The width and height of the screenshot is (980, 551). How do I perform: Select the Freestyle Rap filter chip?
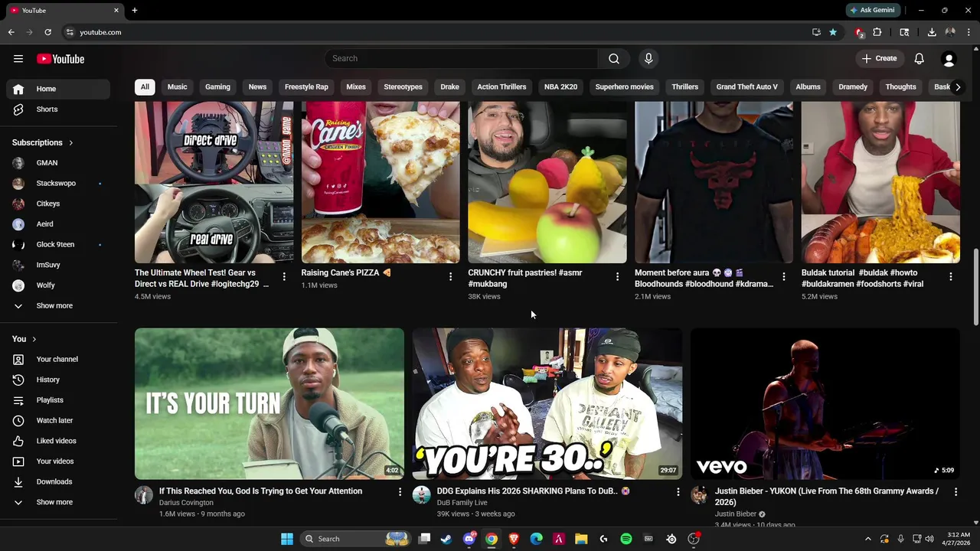[x=306, y=87]
